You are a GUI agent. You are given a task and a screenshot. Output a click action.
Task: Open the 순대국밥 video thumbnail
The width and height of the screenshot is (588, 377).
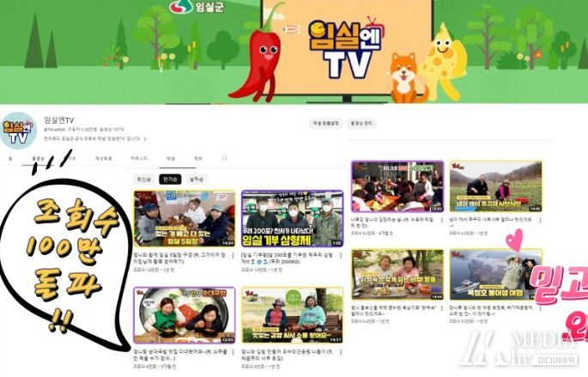click(185, 315)
